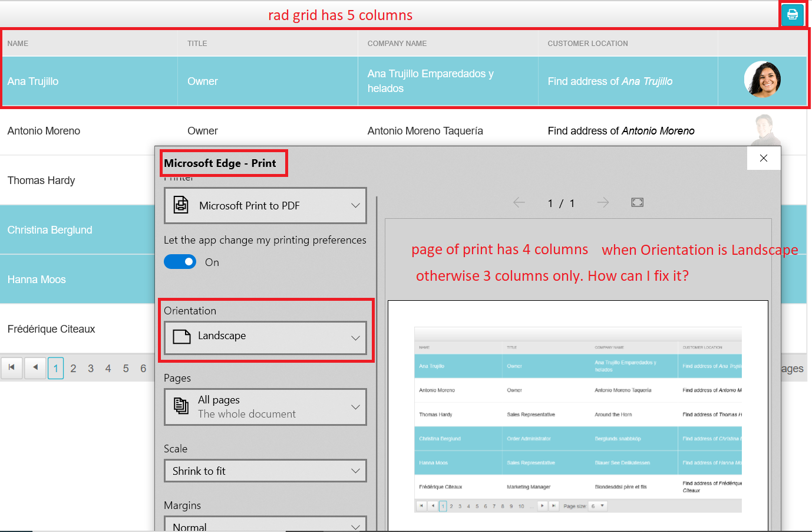Click the print preview page thumbnail
The image size is (812, 532).
[x=578, y=416]
